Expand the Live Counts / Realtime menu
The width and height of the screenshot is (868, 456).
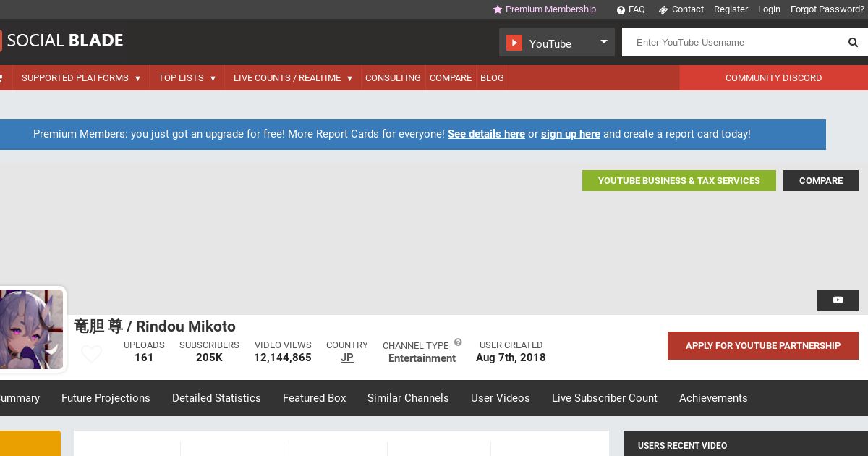point(293,78)
